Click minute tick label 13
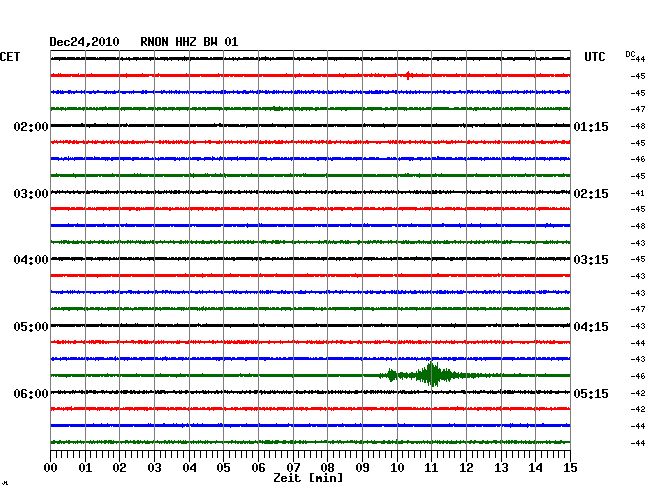This screenshot has width=650, height=494. [x=501, y=467]
